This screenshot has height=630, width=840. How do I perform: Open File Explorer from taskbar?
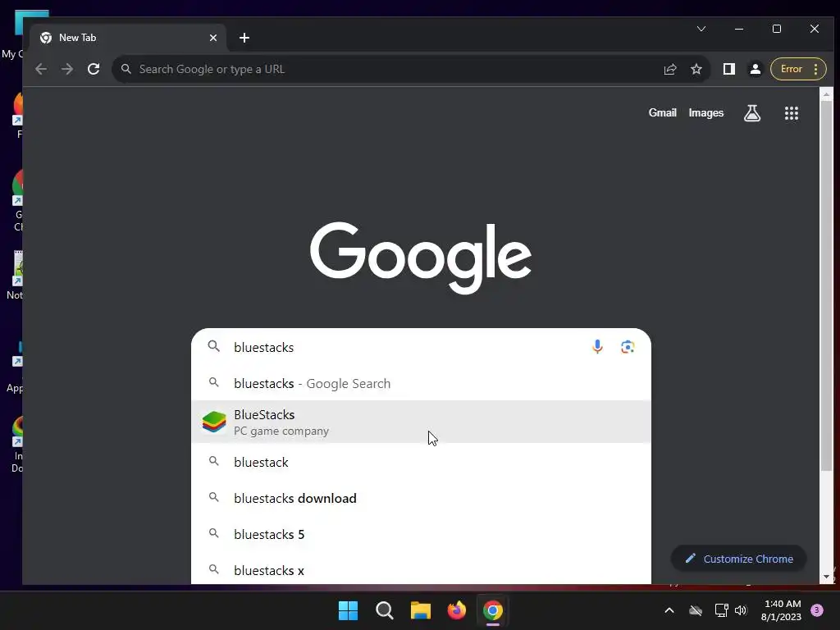[421, 610]
